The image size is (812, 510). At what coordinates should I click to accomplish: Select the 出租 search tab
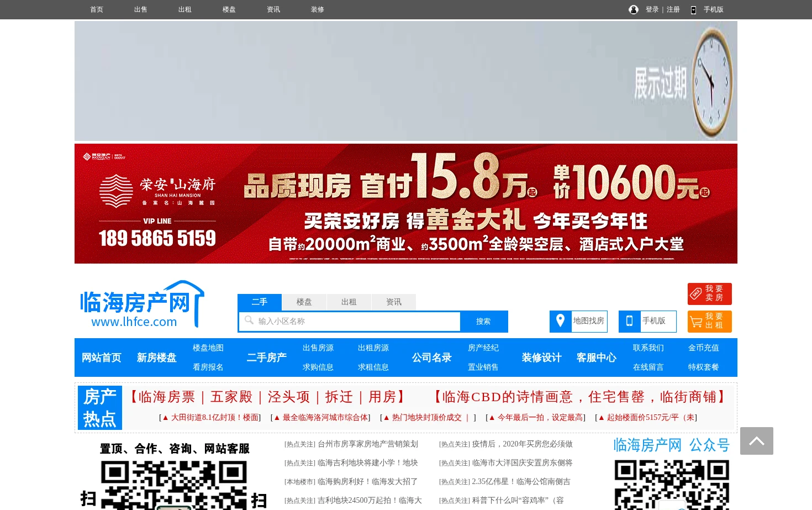tap(349, 302)
